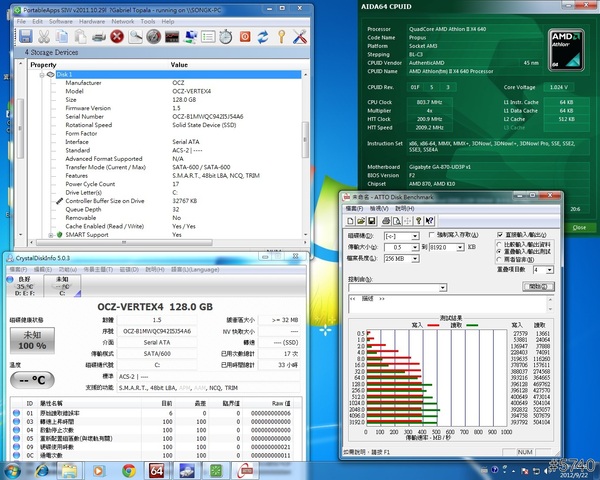600x480 pixels.
Task: Click the Start button in ATTO Benchmark
Action: (539, 286)
